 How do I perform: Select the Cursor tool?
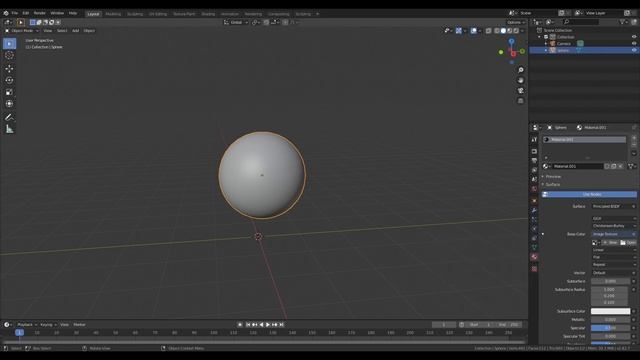click(x=9, y=55)
